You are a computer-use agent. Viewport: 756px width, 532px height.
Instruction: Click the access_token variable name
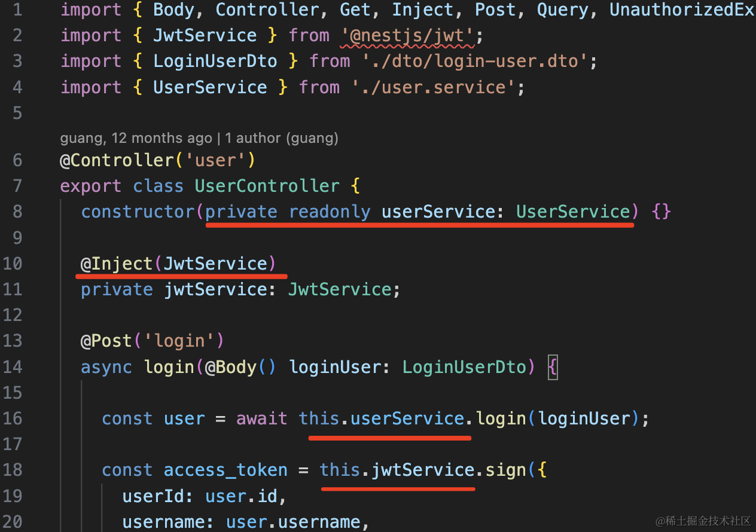coord(225,470)
